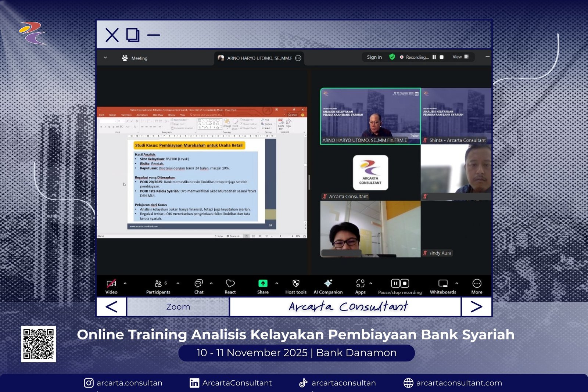Select Arno Haryo Utomo's video thumbnail
588x392 pixels.
pyautogui.click(x=370, y=116)
